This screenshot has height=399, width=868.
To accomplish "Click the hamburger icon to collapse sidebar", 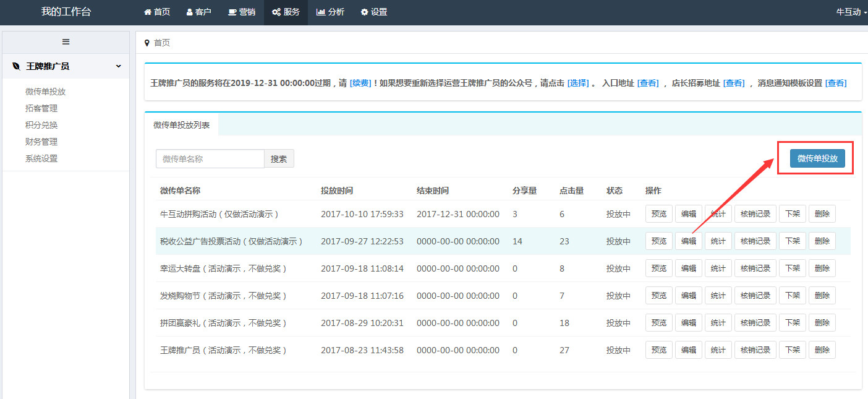I will point(66,42).
